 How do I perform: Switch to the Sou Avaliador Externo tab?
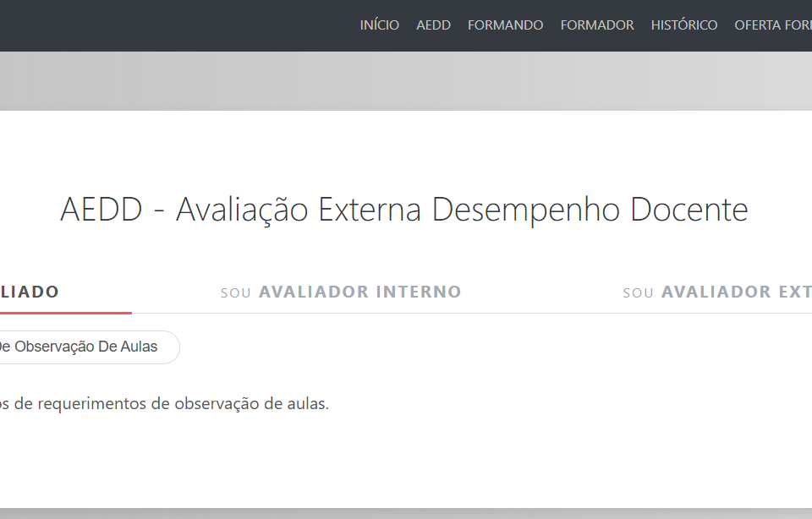coord(717,292)
